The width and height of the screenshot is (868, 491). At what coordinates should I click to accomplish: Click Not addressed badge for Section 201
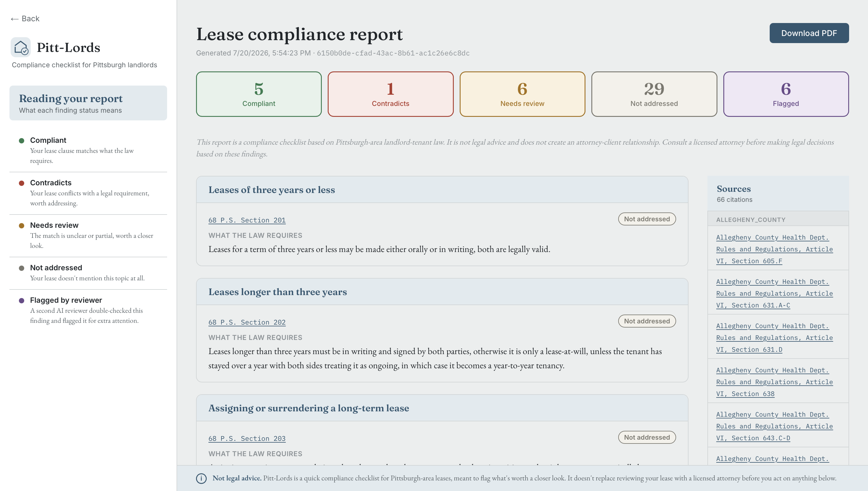click(647, 219)
